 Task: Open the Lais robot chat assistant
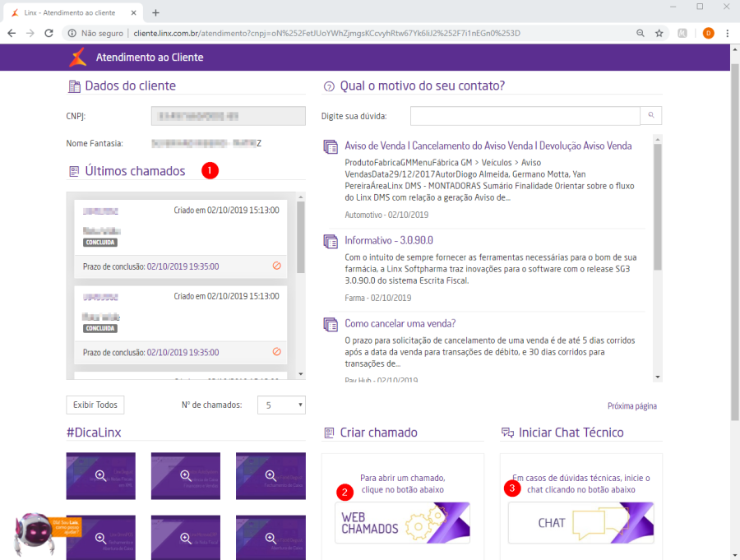click(x=35, y=534)
